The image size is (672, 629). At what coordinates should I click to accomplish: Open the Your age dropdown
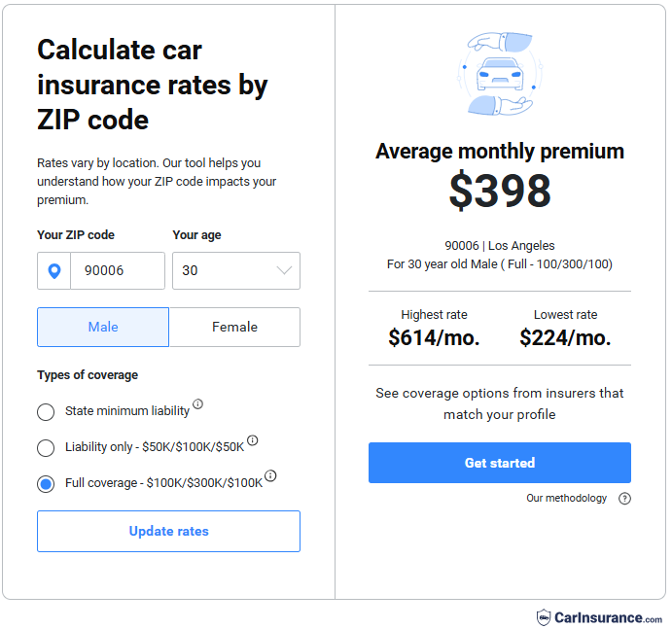tap(235, 270)
